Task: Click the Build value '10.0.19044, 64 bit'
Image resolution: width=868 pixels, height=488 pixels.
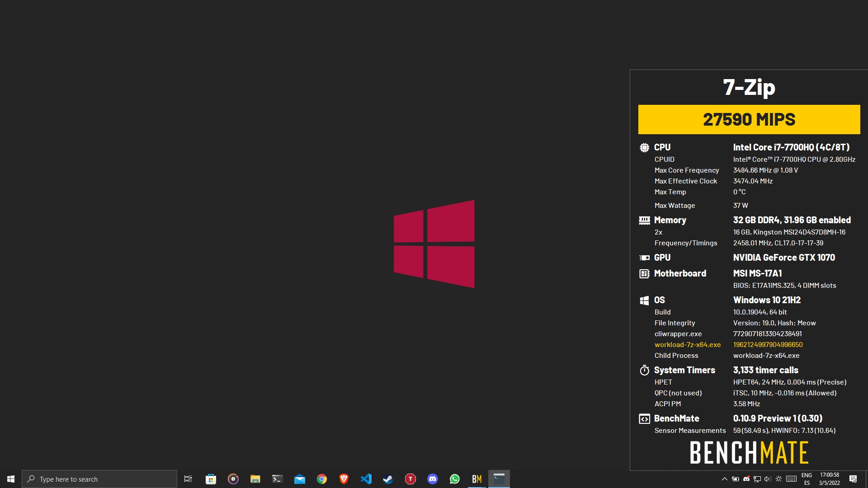Action: (x=760, y=312)
